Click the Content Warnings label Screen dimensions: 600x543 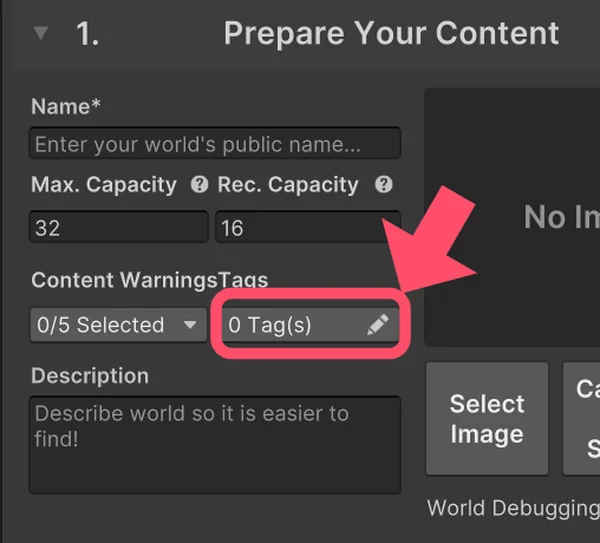(x=124, y=280)
